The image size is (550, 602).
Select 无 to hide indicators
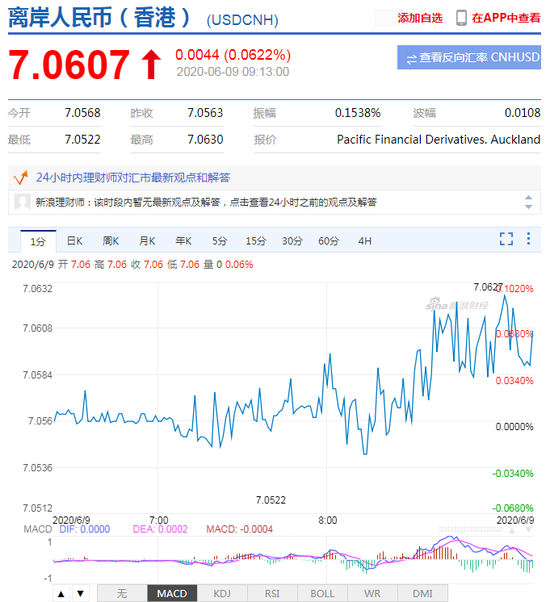tap(122, 594)
